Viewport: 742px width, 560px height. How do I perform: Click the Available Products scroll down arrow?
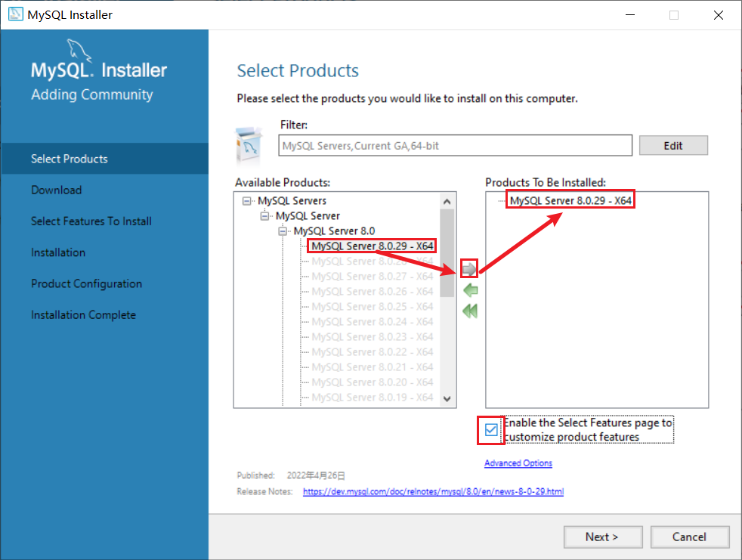click(447, 398)
